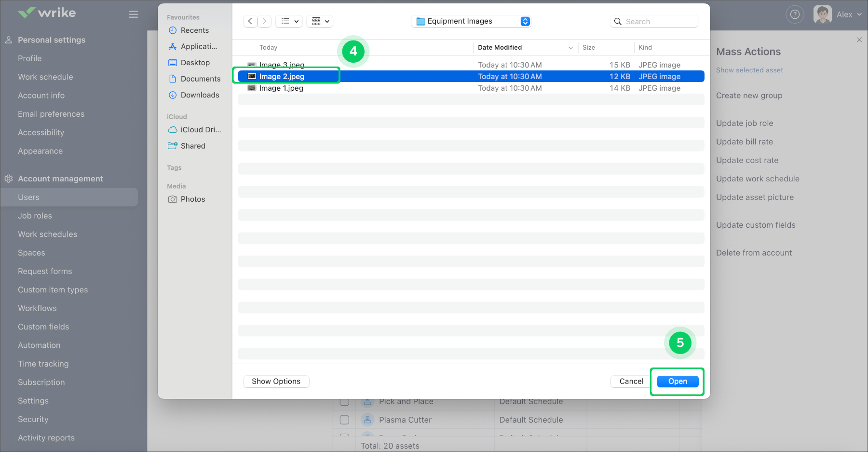Open the list view options dropdown
The width and height of the screenshot is (868, 452).
click(289, 21)
